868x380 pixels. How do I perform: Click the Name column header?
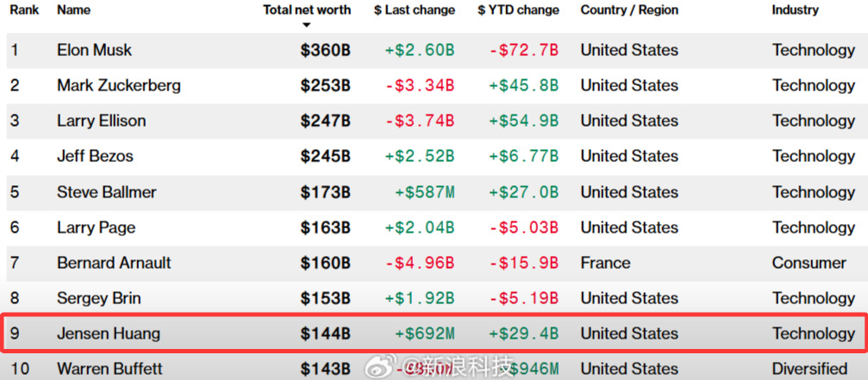point(73,10)
